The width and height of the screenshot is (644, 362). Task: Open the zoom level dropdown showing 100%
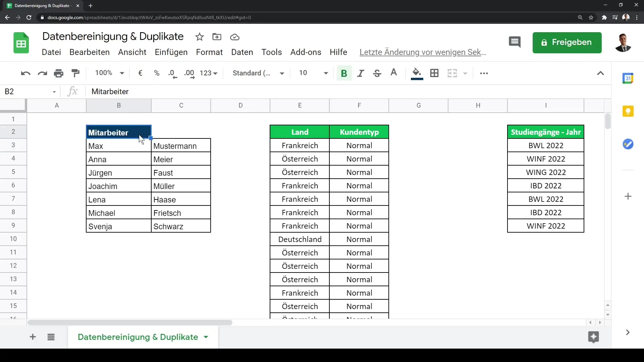pos(109,72)
